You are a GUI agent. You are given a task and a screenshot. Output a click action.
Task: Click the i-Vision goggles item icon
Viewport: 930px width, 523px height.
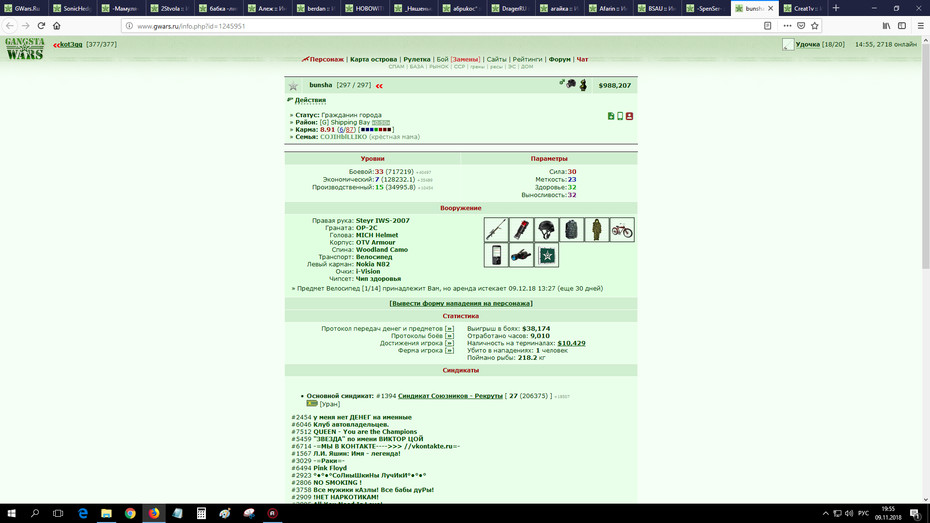tap(521, 255)
